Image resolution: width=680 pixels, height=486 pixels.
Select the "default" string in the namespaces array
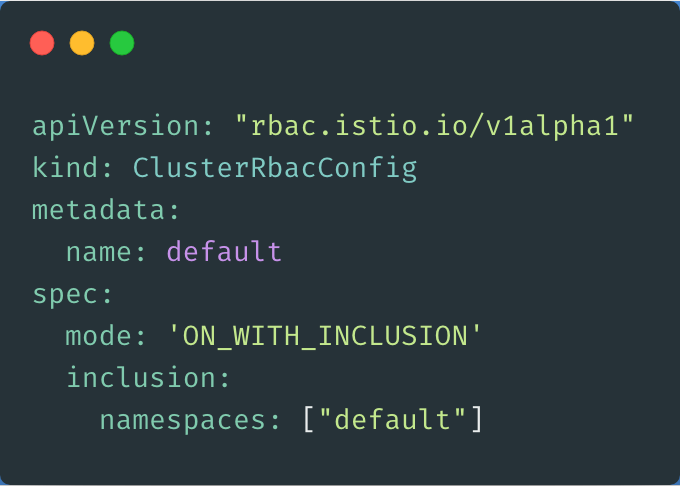[392, 420]
